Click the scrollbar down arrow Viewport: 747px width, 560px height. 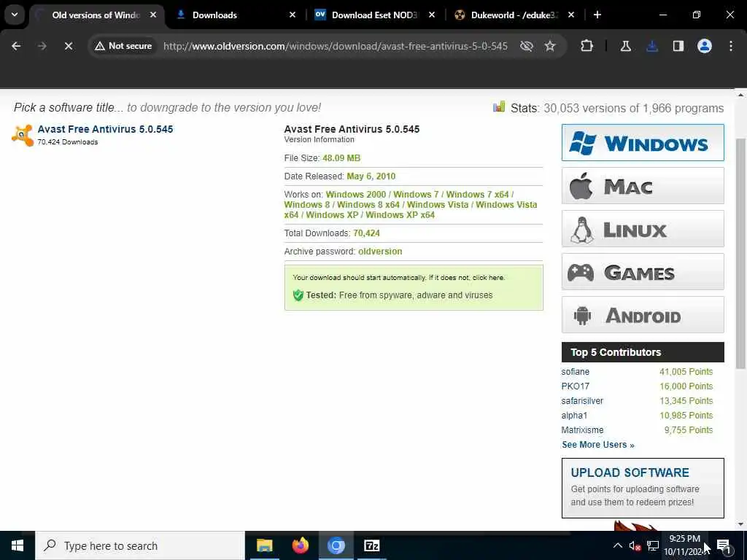tap(741, 524)
